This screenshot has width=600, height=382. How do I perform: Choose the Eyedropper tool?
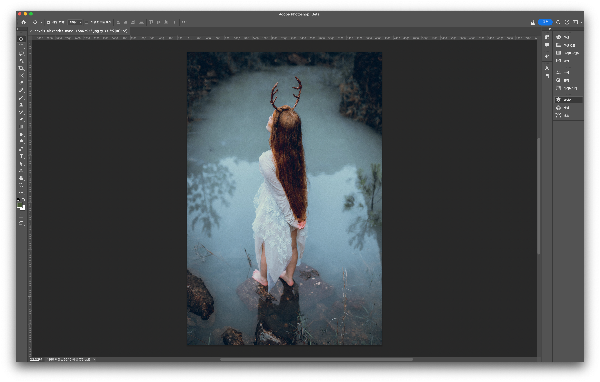(21, 82)
